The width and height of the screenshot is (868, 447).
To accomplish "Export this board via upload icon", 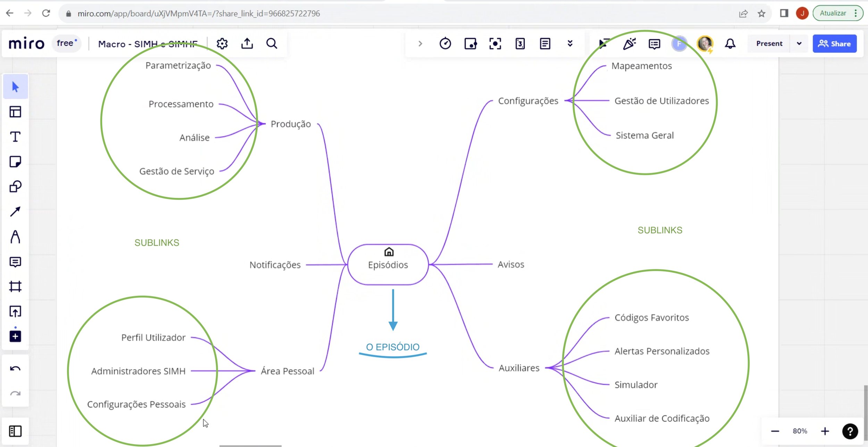I will (247, 44).
